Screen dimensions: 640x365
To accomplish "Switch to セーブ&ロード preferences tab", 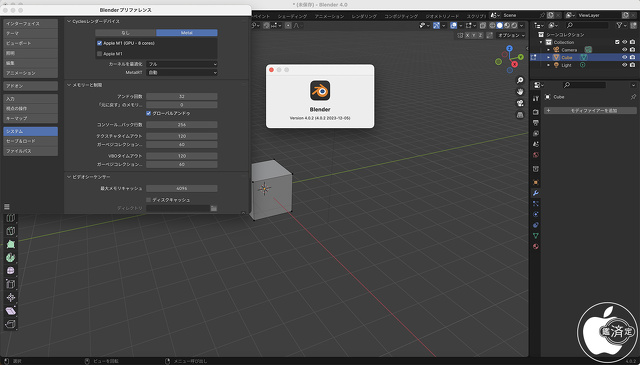I will 31,141.
